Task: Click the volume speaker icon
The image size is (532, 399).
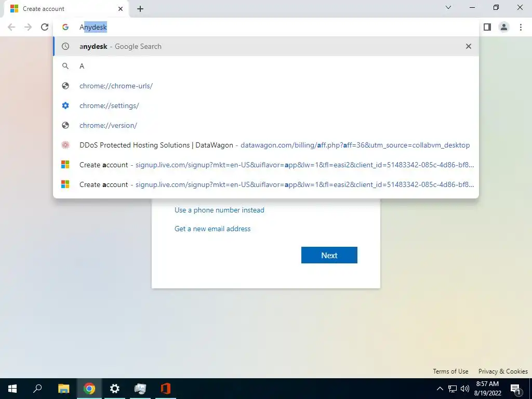Action: tap(465, 389)
